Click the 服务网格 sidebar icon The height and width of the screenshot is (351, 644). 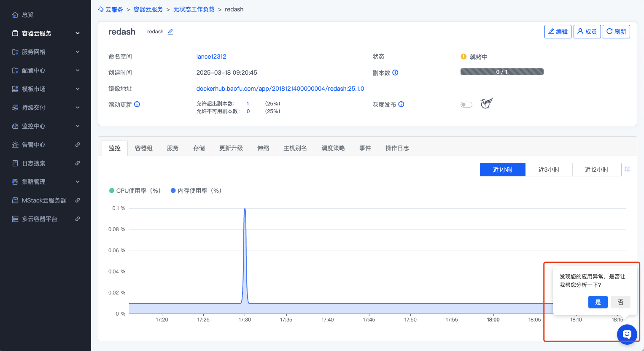[x=15, y=52]
